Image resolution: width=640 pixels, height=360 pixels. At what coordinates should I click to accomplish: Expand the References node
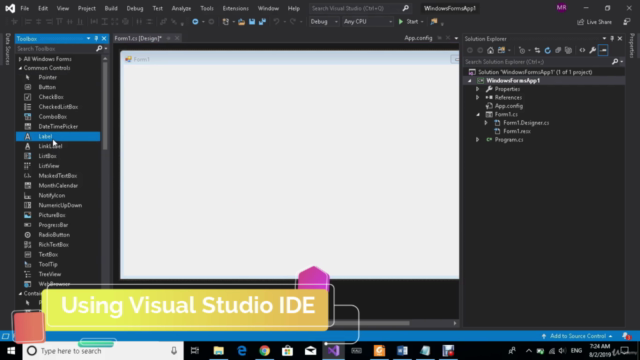pyautogui.click(x=478, y=97)
